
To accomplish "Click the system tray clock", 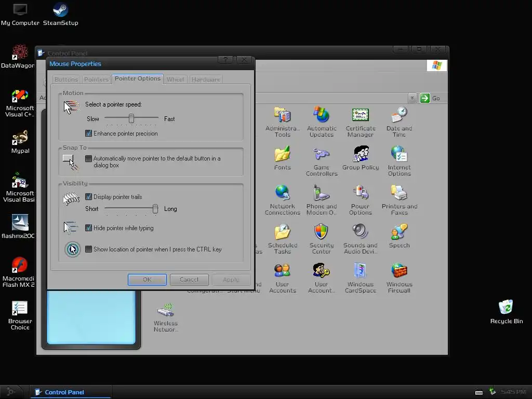I will point(513,392).
